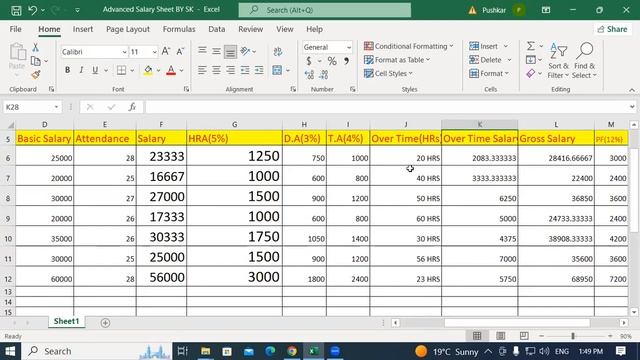Viewport: 640px width, 360px height.
Task: Decrease indent in Alignment group
Action: tap(245, 70)
